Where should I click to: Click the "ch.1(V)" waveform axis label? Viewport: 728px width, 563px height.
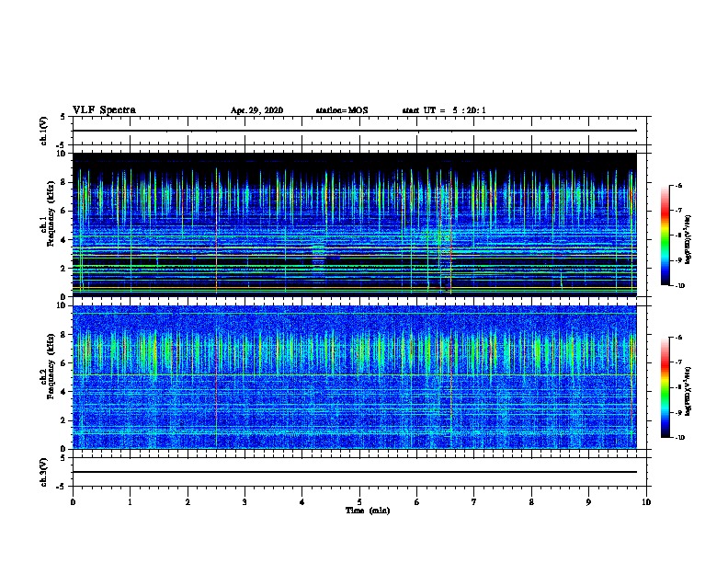[x=43, y=131]
